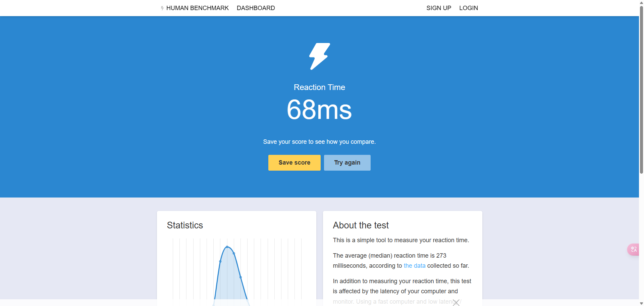Click the pink translate widget icon
The image size is (644, 306).
[633, 250]
